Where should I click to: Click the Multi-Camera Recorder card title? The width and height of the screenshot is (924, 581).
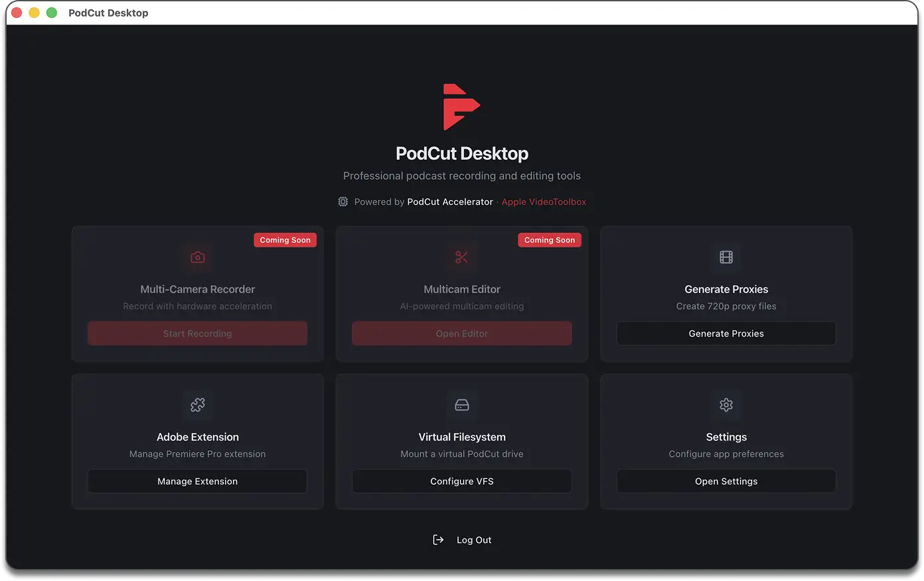[x=198, y=289]
